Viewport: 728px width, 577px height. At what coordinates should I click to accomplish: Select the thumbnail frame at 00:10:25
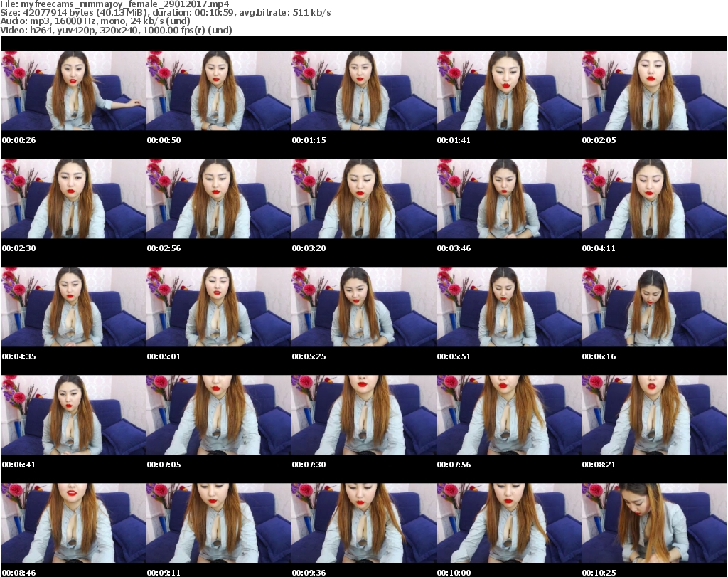point(654,523)
